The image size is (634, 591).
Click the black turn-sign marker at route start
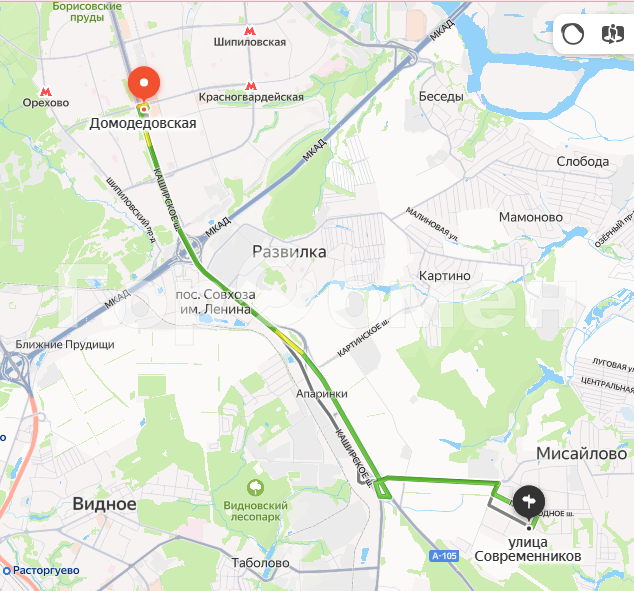pos(529,503)
